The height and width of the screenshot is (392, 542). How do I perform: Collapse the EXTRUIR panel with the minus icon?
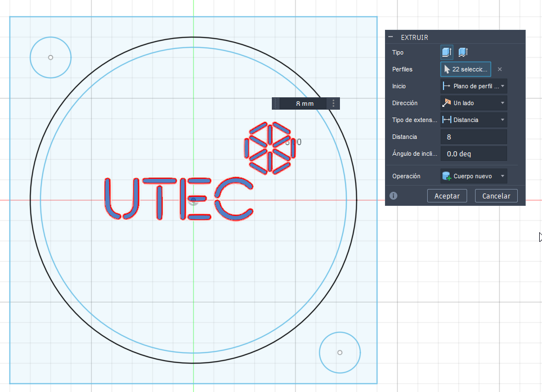pyautogui.click(x=391, y=37)
